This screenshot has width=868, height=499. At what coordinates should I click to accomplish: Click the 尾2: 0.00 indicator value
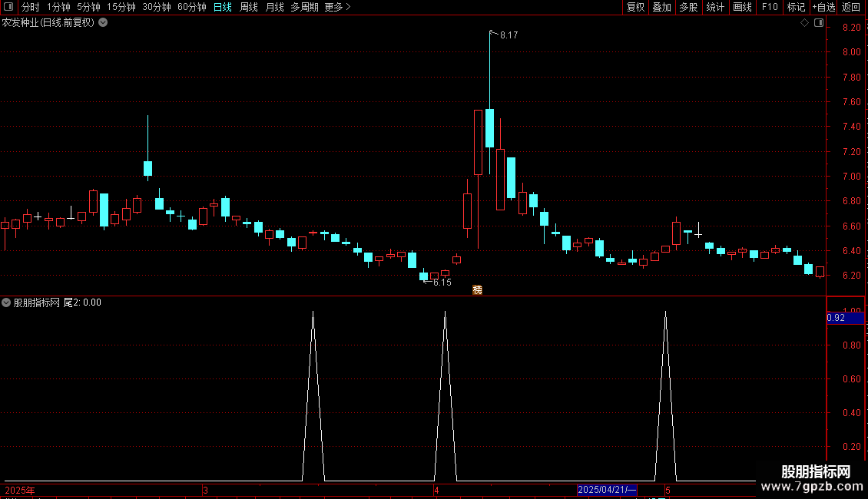pos(82,302)
